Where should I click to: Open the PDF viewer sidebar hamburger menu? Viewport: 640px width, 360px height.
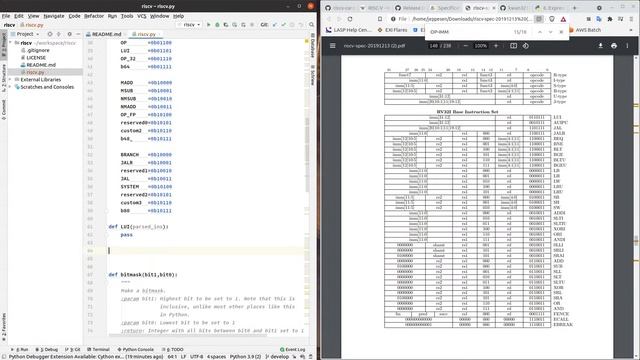point(333,46)
